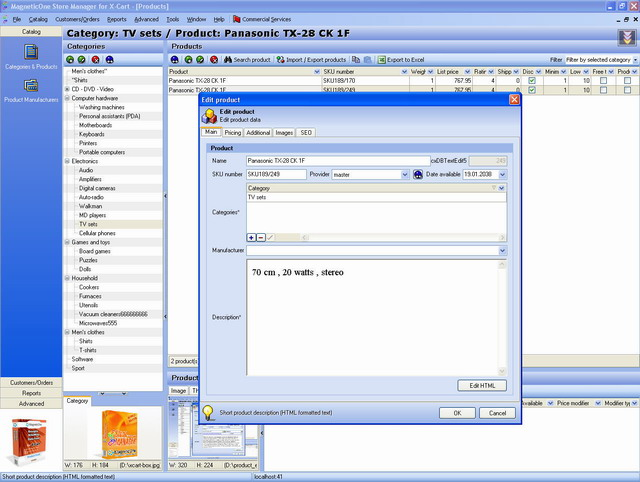Open Catalog menu
640x482 pixels.
(x=38, y=19)
